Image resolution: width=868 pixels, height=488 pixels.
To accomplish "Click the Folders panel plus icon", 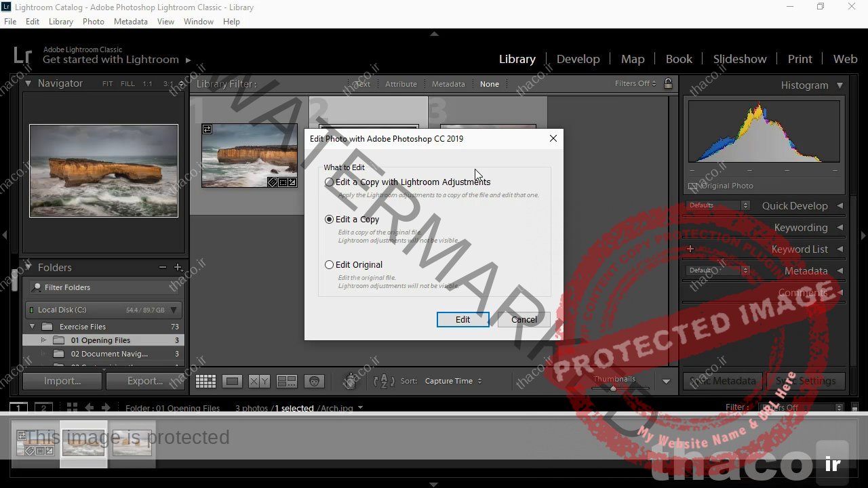I will (x=178, y=267).
